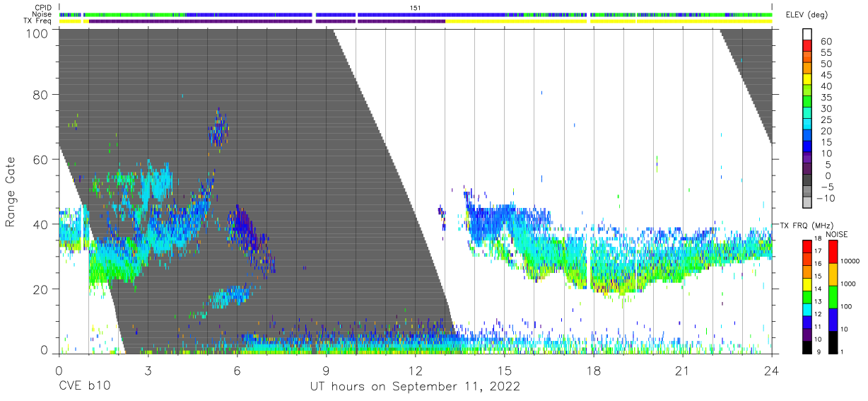
Task: Click the '1000' label on the NOISE colorbar
Action: pyautogui.click(x=850, y=284)
